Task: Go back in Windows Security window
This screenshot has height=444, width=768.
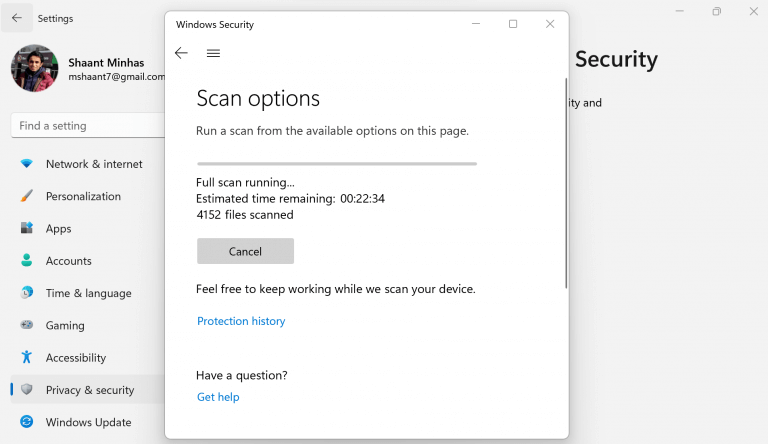Action: (181, 53)
